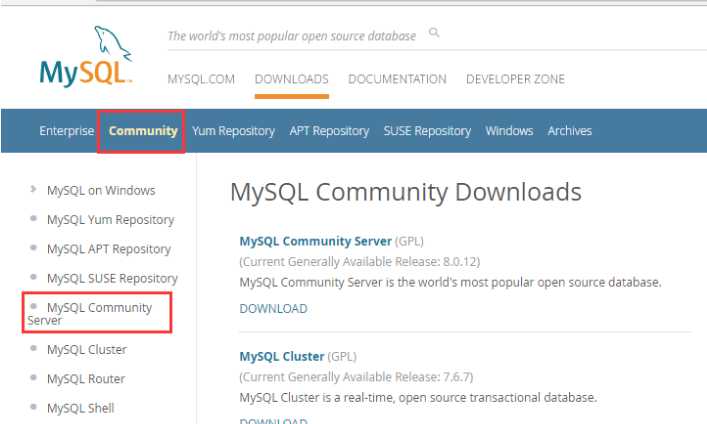
Task: Open the MYSQL.COM top navigation item
Action: 201,79
